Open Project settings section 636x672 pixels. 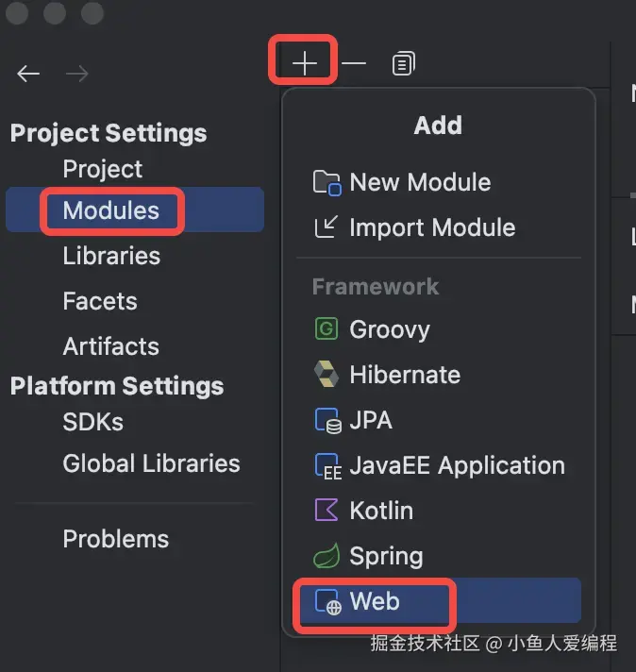[102, 170]
